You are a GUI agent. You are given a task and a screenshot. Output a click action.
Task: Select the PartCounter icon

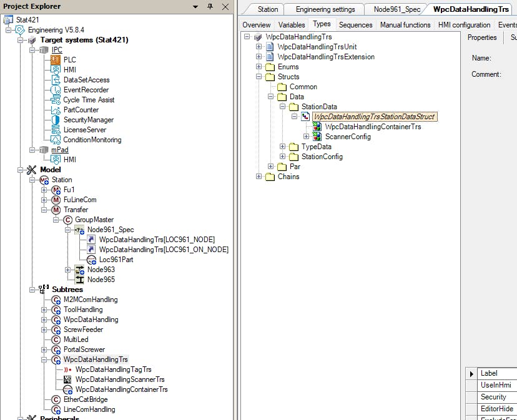tap(55, 110)
